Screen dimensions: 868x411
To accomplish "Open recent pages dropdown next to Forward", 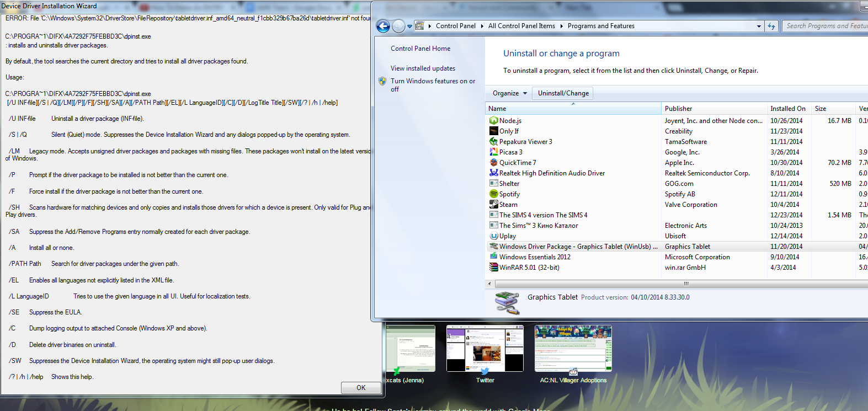I will [409, 26].
